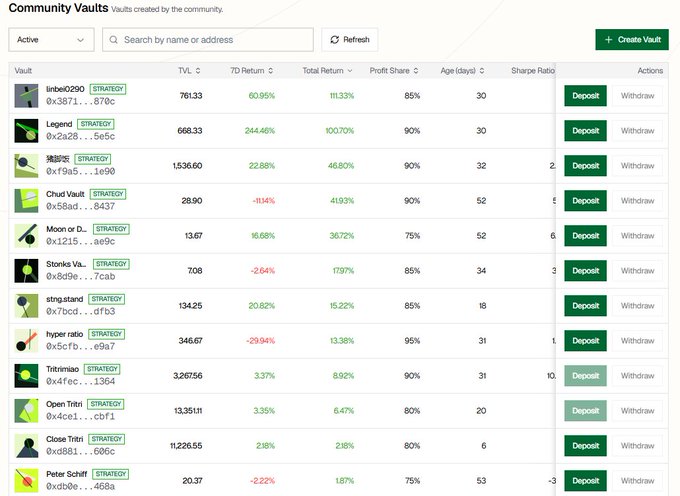Click the Community Vaults heading
The image size is (680, 496).
(x=58, y=8)
